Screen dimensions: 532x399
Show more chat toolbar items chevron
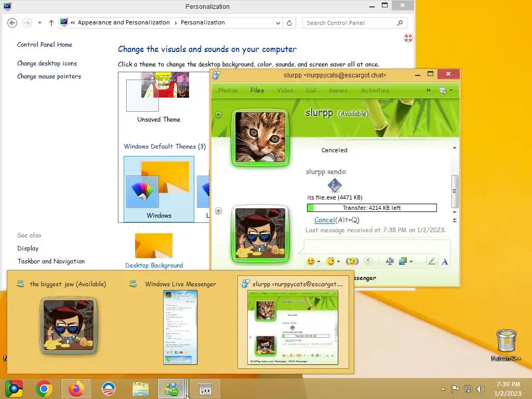tap(429, 90)
